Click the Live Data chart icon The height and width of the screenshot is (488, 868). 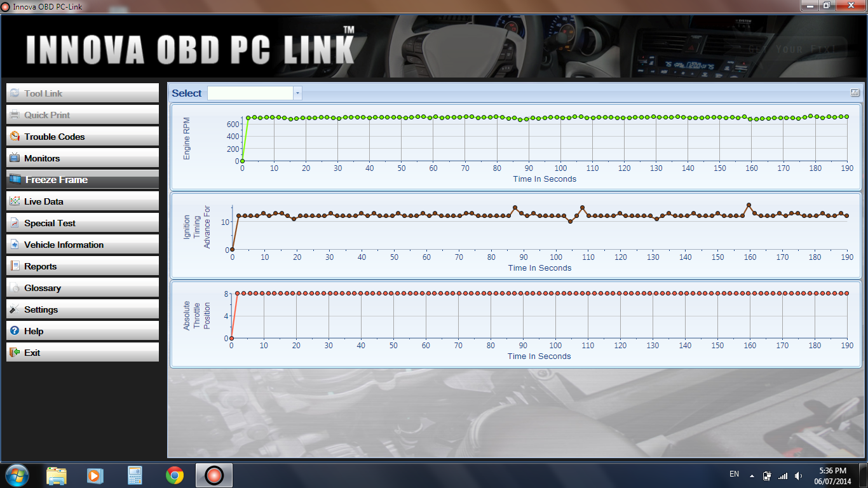point(15,201)
